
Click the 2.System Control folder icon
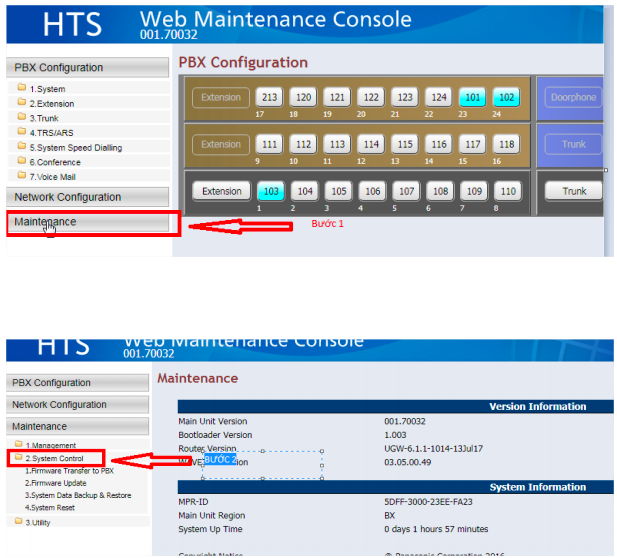18,457
